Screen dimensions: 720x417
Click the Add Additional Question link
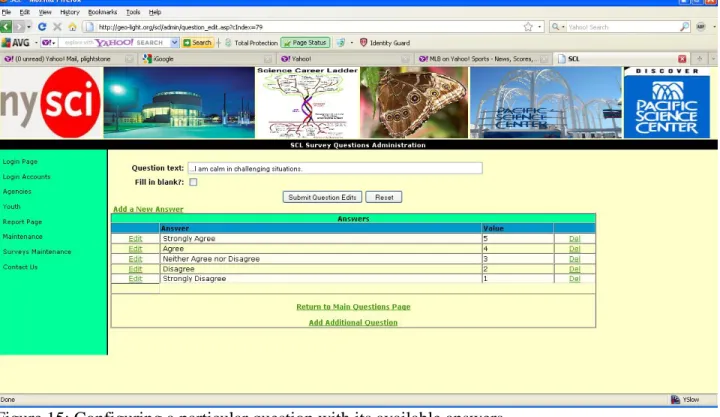353,322
